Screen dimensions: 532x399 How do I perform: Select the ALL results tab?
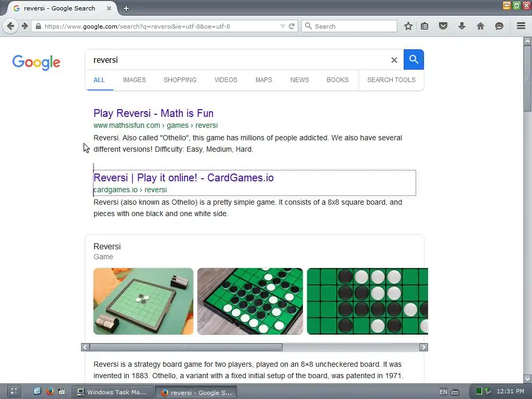click(99, 80)
